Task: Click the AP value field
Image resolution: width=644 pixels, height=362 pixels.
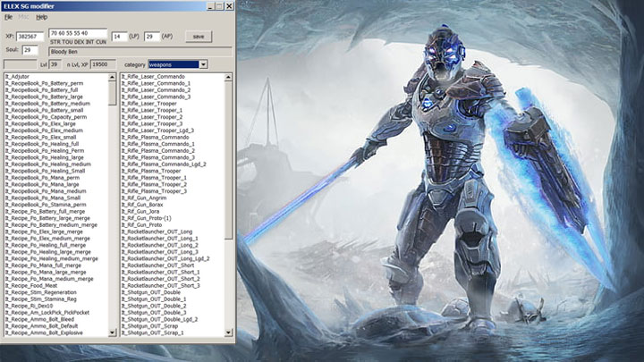Action: [x=151, y=37]
